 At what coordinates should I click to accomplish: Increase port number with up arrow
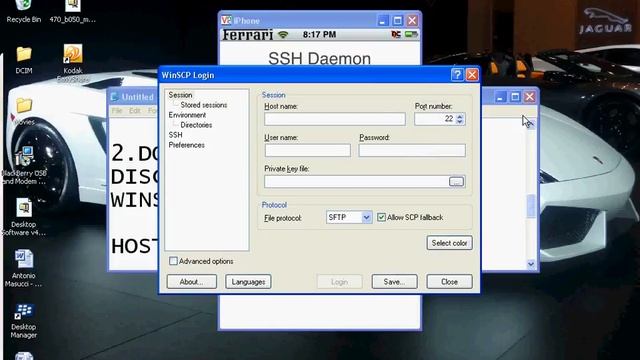[460, 116]
